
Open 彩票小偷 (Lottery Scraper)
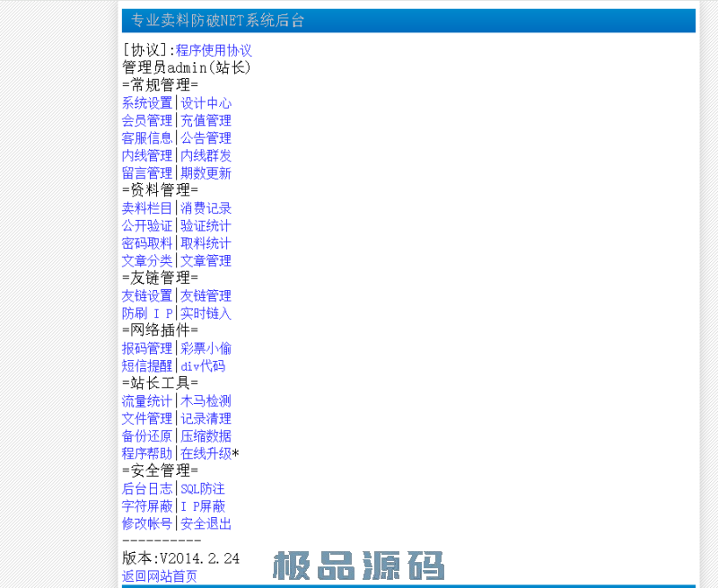point(206,347)
